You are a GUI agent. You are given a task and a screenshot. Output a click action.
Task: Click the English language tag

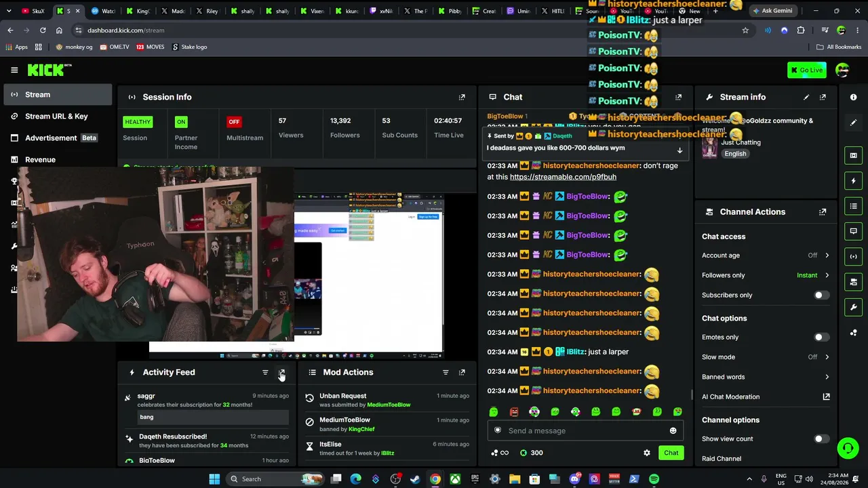pos(735,154)
